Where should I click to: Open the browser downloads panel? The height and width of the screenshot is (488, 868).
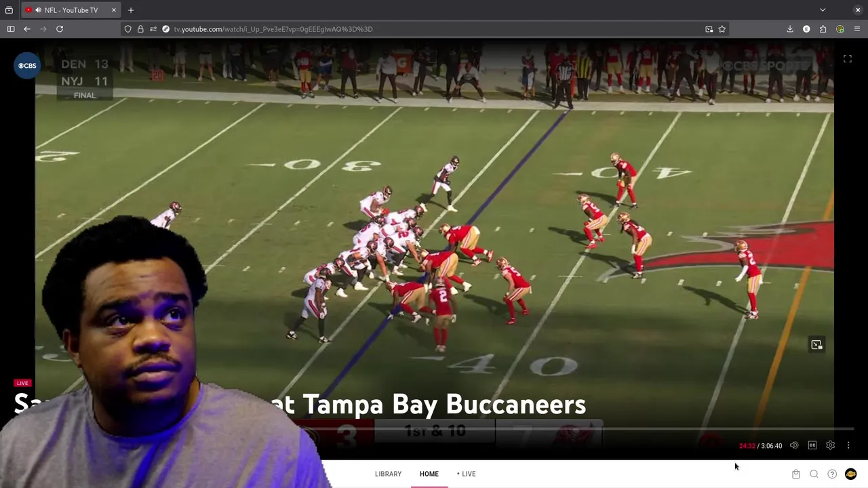(790, 29)
